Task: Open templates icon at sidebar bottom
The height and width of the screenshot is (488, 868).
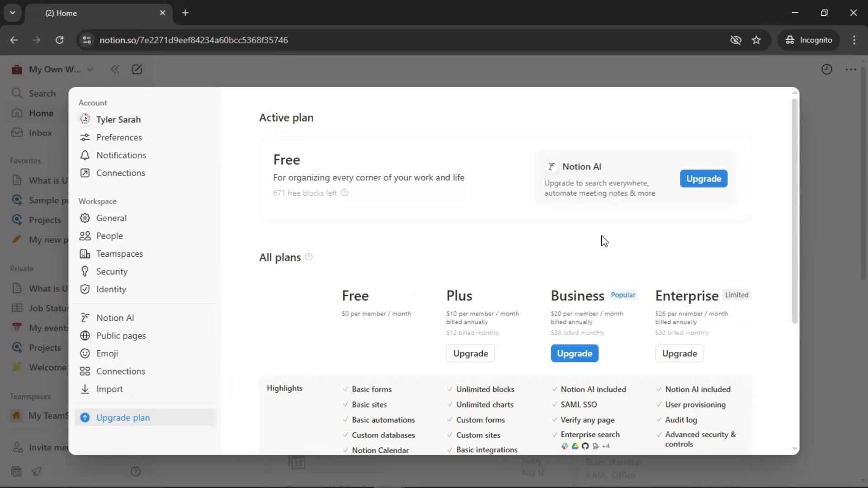Action: tap(16, 472)
